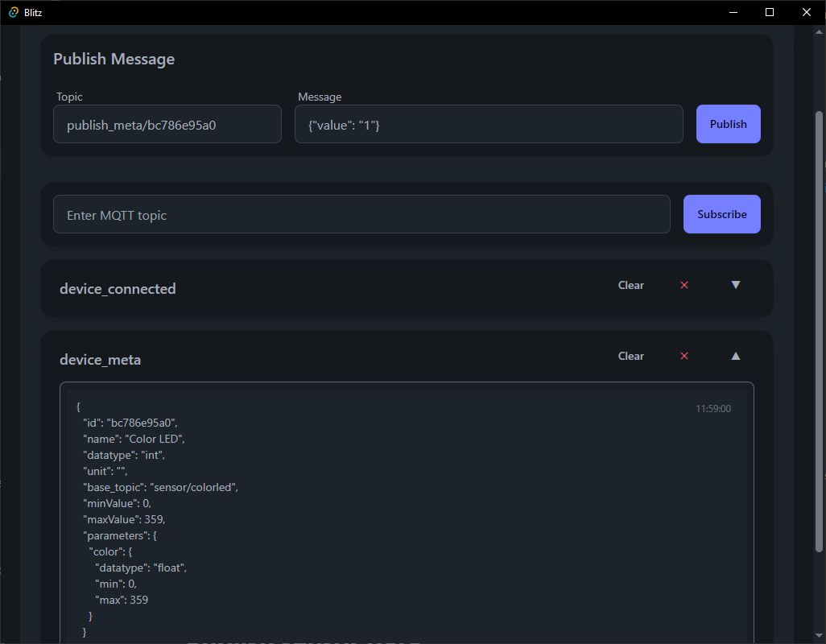Click the vertical scrollbar thumb
826x644 pixels.
(819, 330)
